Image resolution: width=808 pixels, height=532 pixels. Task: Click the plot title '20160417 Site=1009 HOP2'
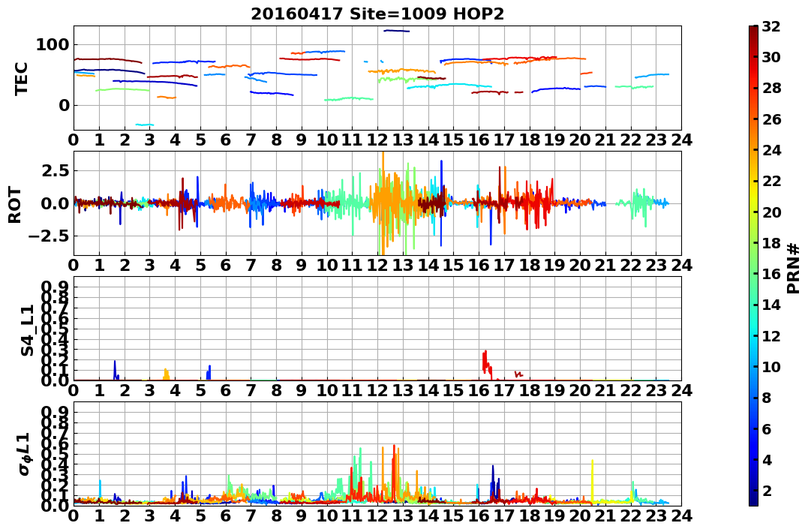tap(377, 14)
